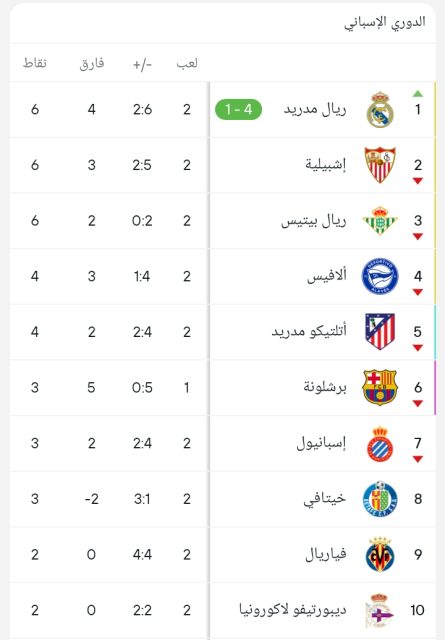Click the Getafe club crest
Viewport: 445px width, 640px height.
click(x=380, y=499)
